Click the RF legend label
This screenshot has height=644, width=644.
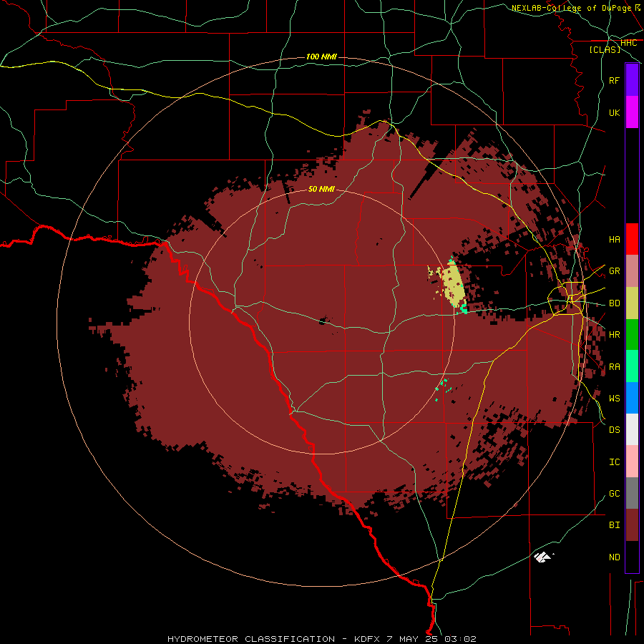click(x=615, y=80)
